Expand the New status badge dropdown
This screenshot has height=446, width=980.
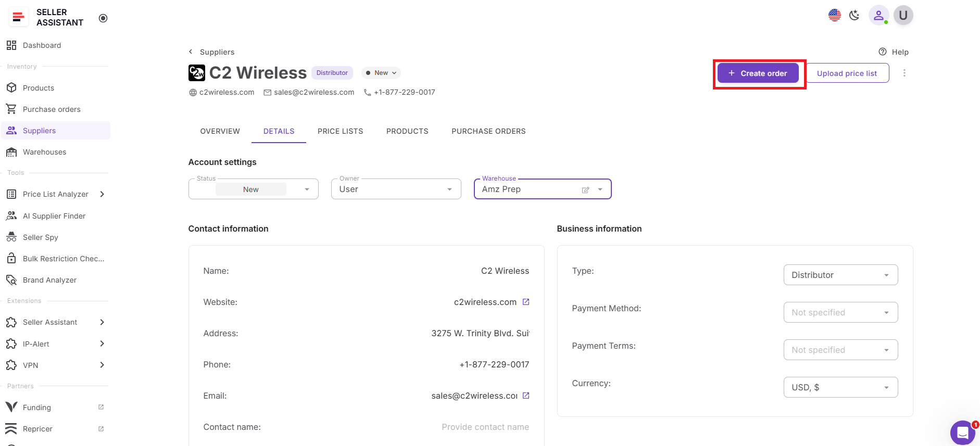click(x=381, y=73)
